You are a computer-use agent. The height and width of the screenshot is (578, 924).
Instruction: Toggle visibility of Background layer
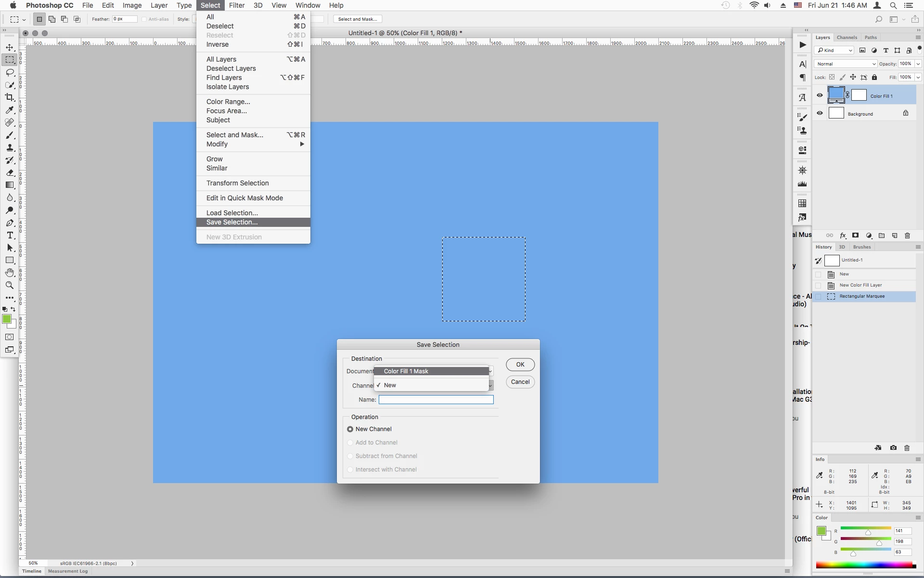pos(820,114)
